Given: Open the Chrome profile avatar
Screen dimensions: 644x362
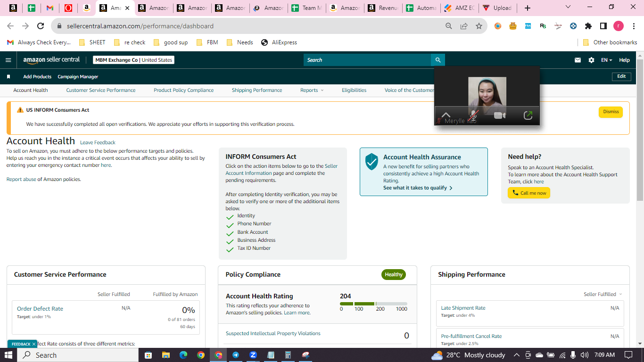Looking at the screenshot, I should tap(618, 26).
